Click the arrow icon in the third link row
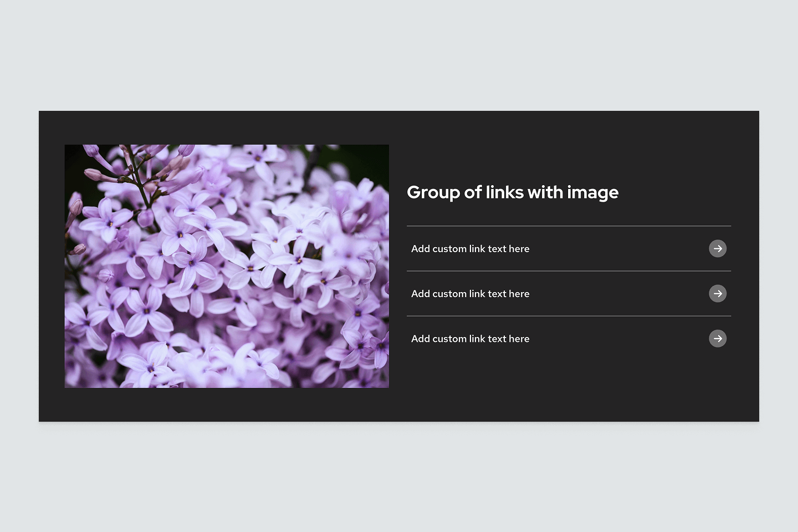The height and width of the screenshot is (532, 798). (718, 339)
